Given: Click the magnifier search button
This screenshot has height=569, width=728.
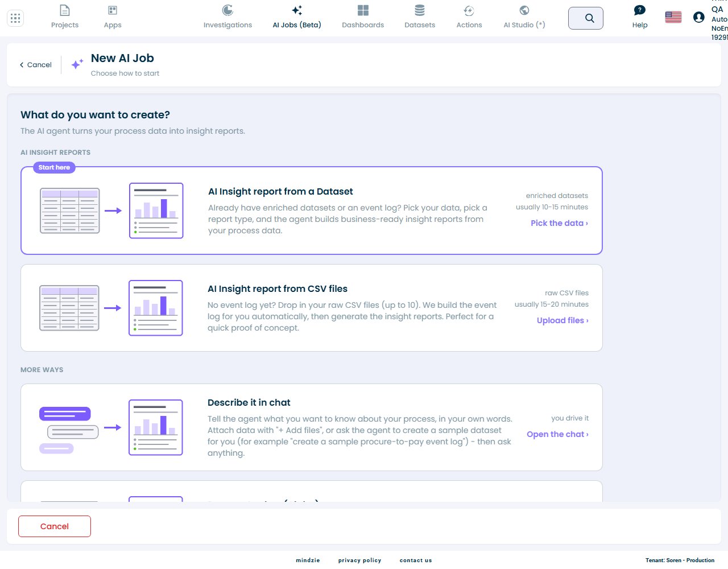Looking at the screenshot, I should click(x=586, y=18).
